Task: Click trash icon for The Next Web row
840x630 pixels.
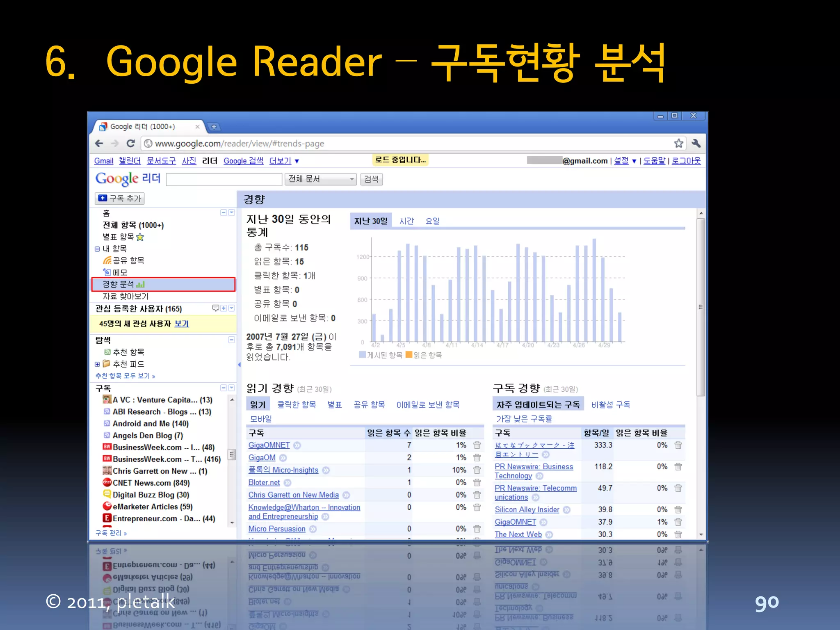Action: coord(678,534)
